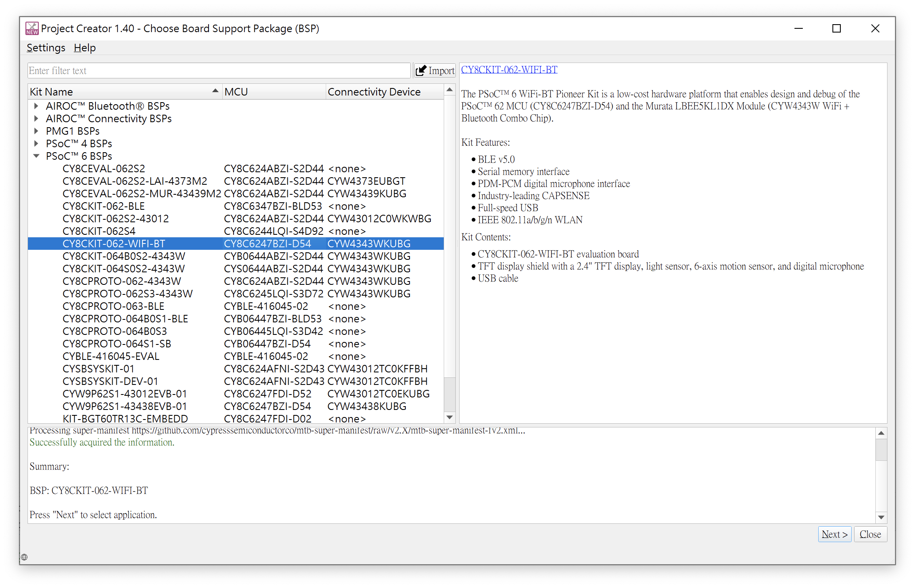Viewport: 915px width, 588px height.
Task: Click the Kit Name sort arrow indicator
Action: coord(215,91)
